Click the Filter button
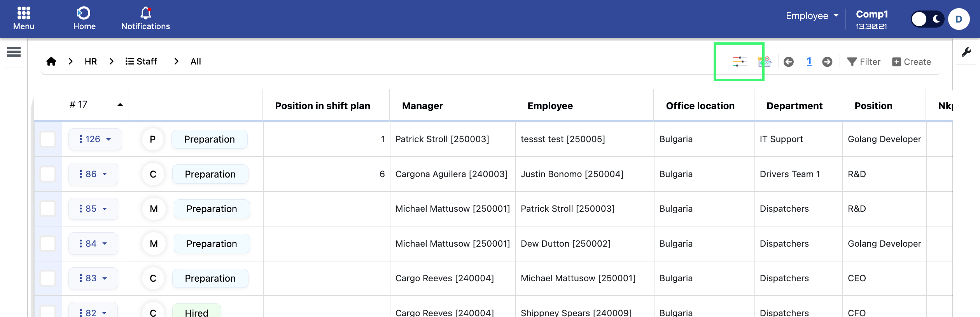 (x=864, y=62)
